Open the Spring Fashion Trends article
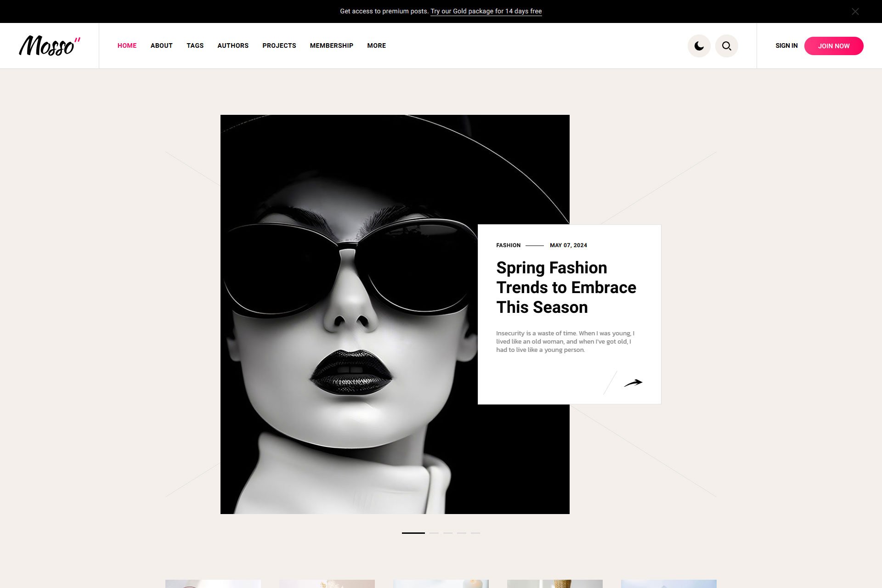 565,287
